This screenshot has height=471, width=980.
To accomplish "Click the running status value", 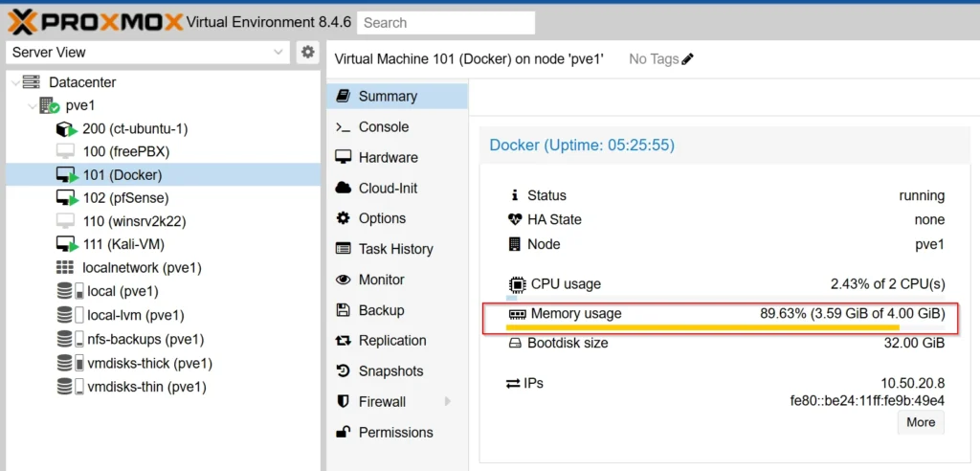I will pyautogui.click(x=922, y=196).
